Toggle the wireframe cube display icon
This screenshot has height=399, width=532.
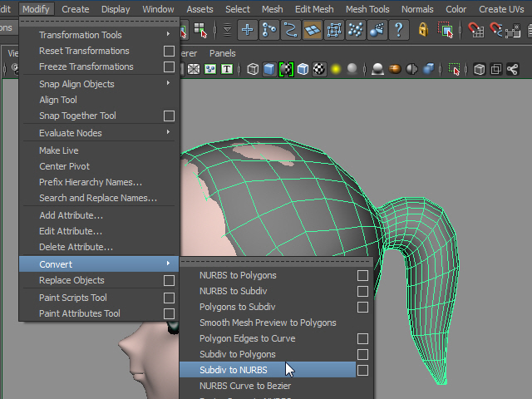click(x=253, y=69)
